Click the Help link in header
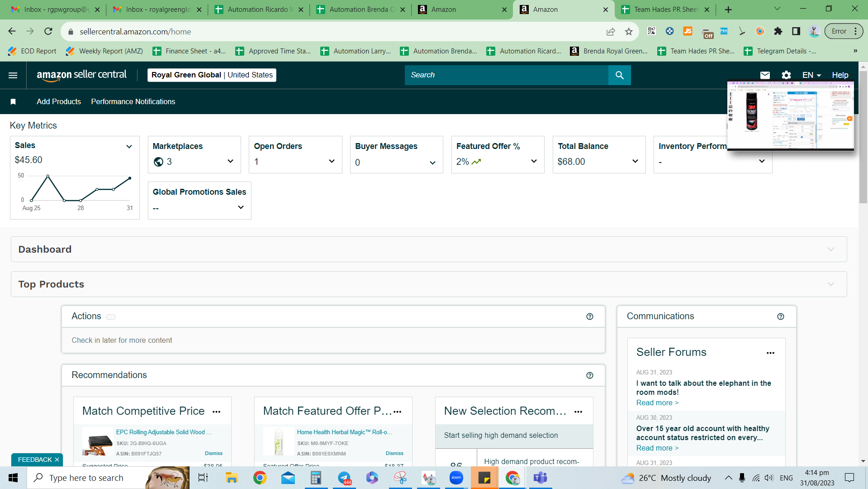This screenshot has height=489, width=868. click(840, 75)
